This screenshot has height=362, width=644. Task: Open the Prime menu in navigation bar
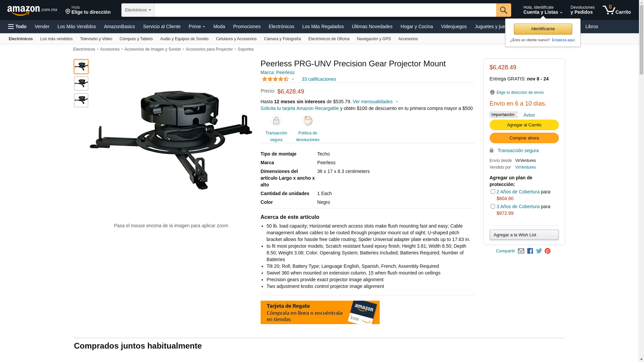197,26
